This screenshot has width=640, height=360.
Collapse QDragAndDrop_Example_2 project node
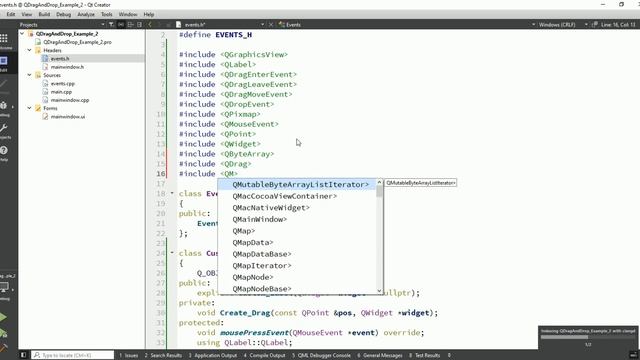point(22,34)
